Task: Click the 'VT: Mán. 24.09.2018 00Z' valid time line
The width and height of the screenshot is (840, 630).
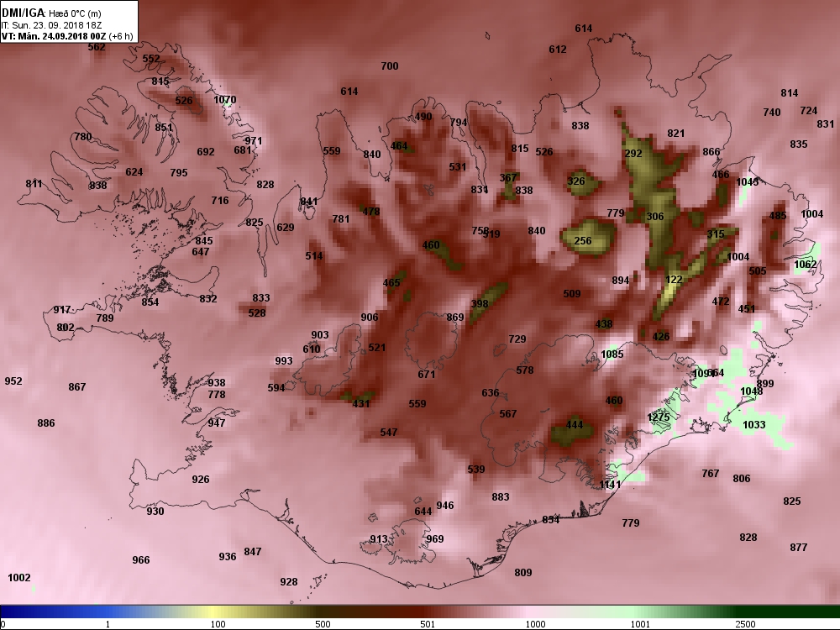Action: tap(54, 36)
